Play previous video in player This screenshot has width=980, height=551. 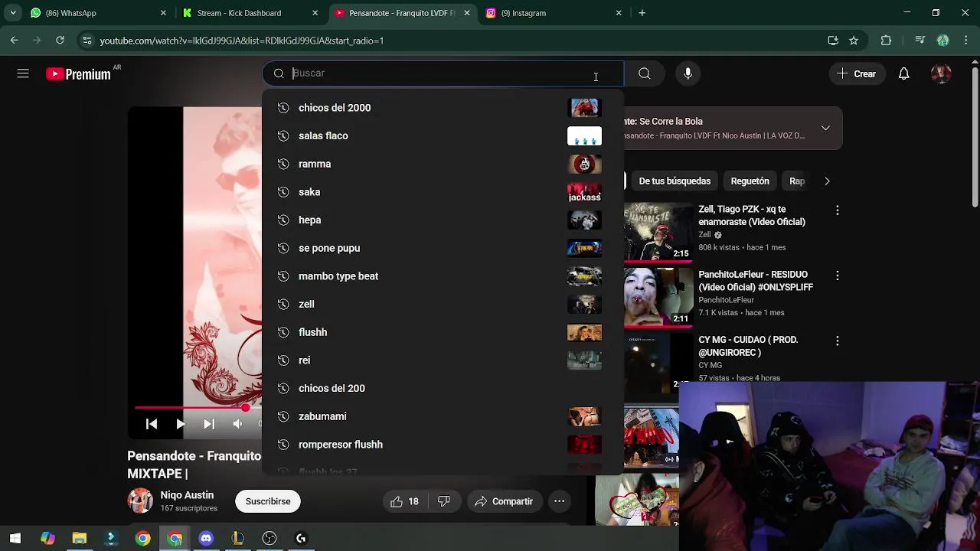click(x=152, y=424)
